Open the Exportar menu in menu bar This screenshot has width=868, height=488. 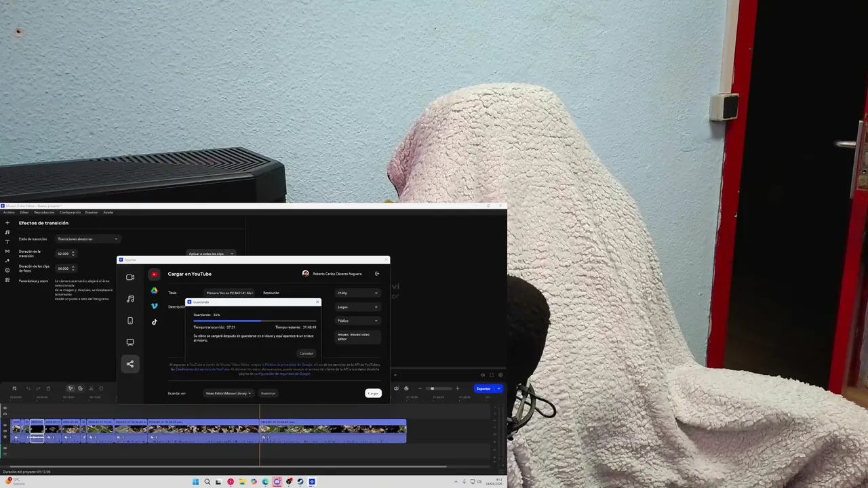(x=91, y=212)
